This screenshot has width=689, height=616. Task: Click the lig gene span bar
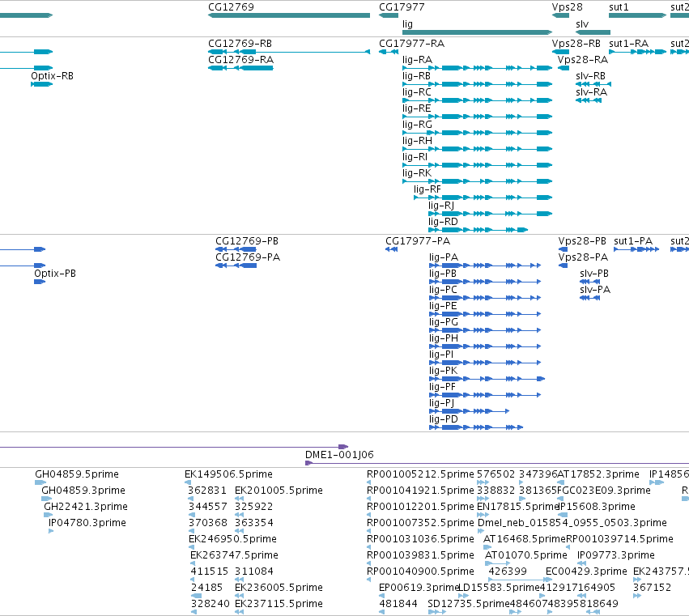477,32
